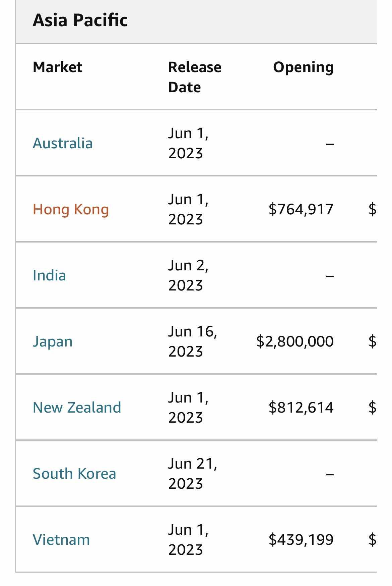Click Vietnam's $439,199 opening value
The height and width of the screenshot is (586, 392).
301,540
